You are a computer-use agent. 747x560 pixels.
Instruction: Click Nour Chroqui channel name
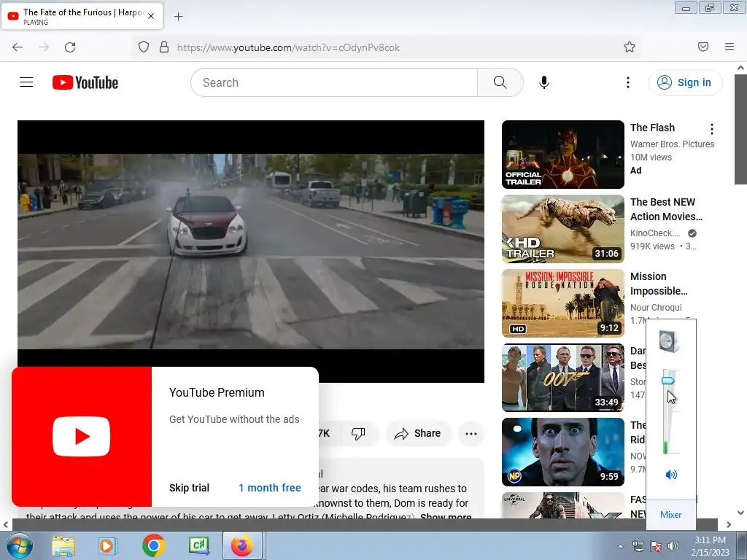656,307
